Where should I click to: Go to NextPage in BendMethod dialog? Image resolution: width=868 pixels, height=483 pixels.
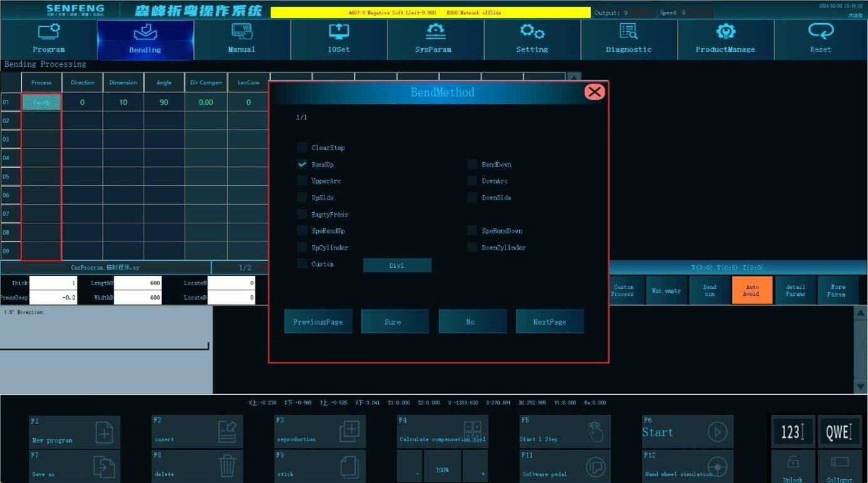[550, 322]
